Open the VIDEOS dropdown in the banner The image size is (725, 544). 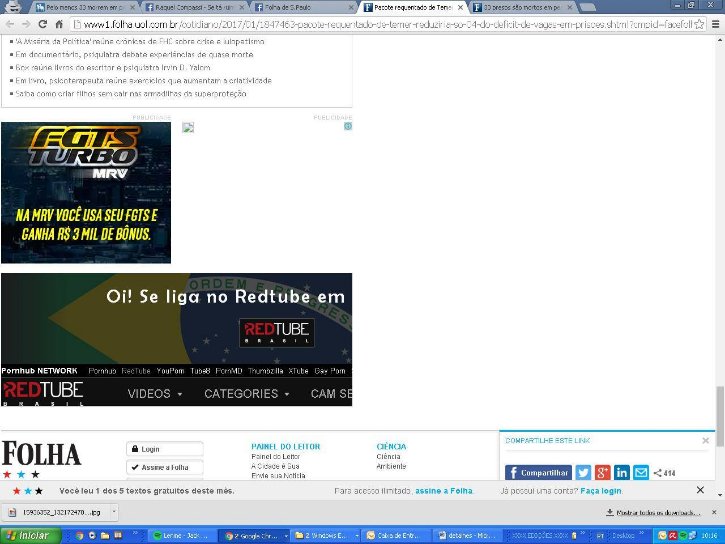[x=155, y=394]
